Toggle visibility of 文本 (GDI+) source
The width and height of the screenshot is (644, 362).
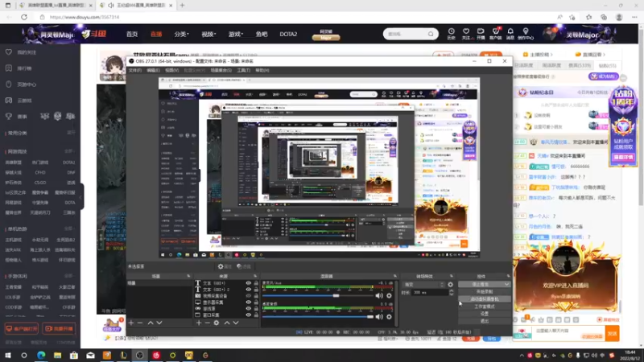(x=249, y=283)
